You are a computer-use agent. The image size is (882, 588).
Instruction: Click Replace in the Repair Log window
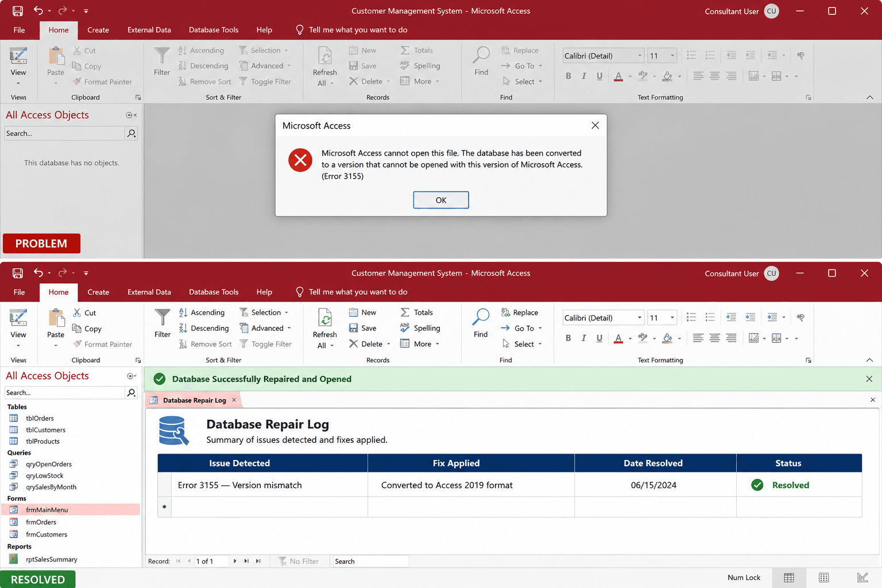(x=519, y=312)
